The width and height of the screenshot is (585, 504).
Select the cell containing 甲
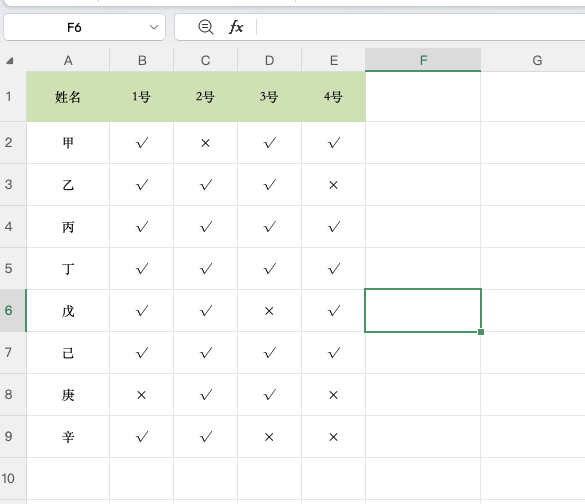[x=68, y=143]
